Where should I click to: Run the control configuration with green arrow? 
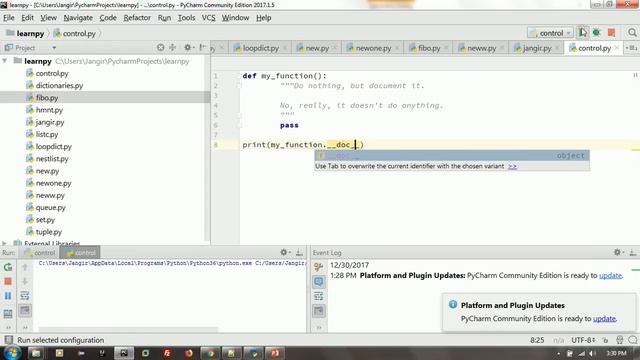point(582,33)
